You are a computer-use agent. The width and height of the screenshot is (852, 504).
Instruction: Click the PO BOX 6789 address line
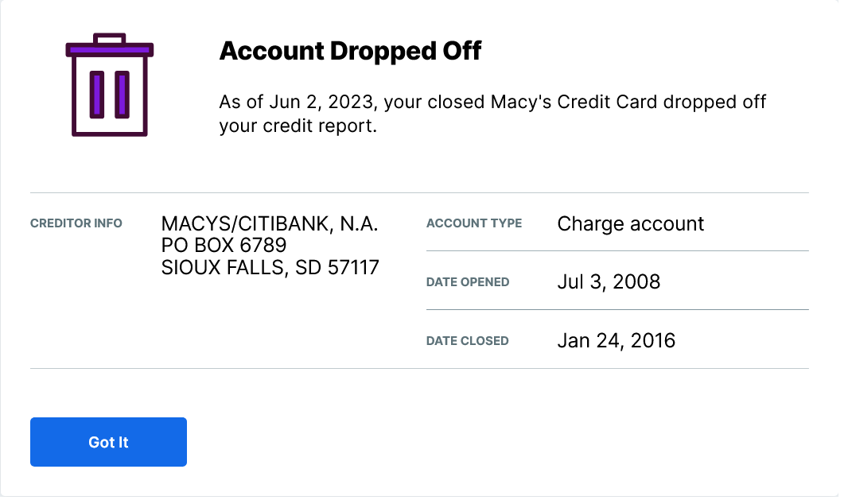(224, 245)
